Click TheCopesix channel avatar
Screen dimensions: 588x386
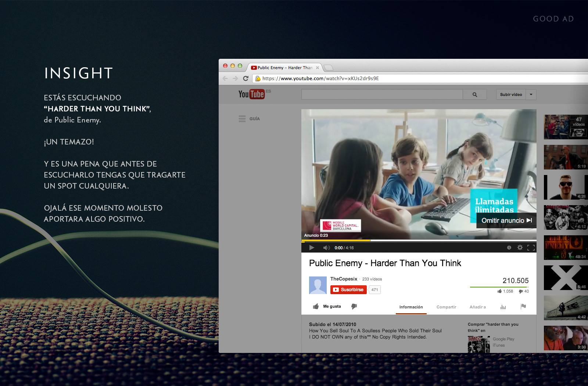coord(318,285)
